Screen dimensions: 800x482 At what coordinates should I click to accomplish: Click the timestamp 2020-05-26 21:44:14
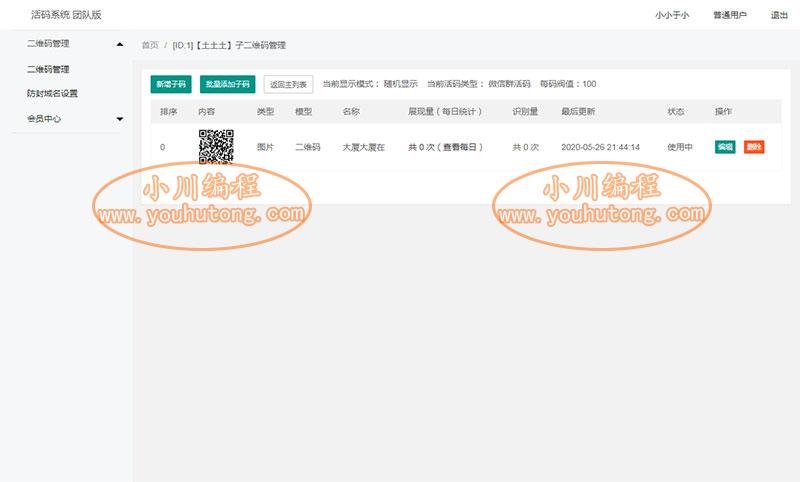(601, 147)
